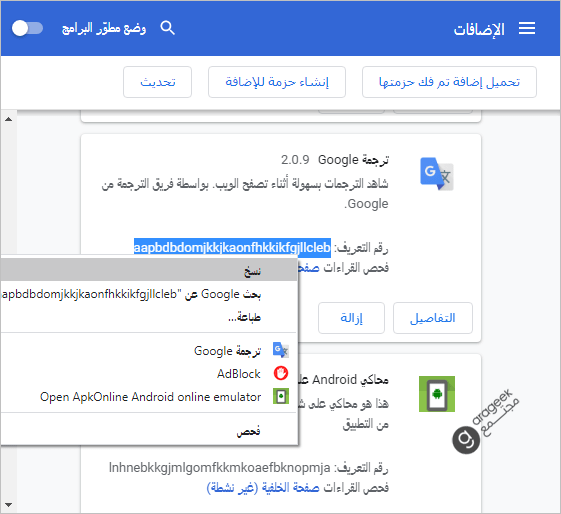Choose بحث Google search menu entry
The image size is (561, 514).
[x=148, y=294]
